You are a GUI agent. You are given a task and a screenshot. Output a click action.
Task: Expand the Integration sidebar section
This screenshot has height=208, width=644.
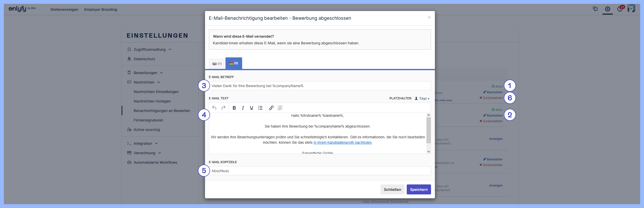tap(143, 143)
